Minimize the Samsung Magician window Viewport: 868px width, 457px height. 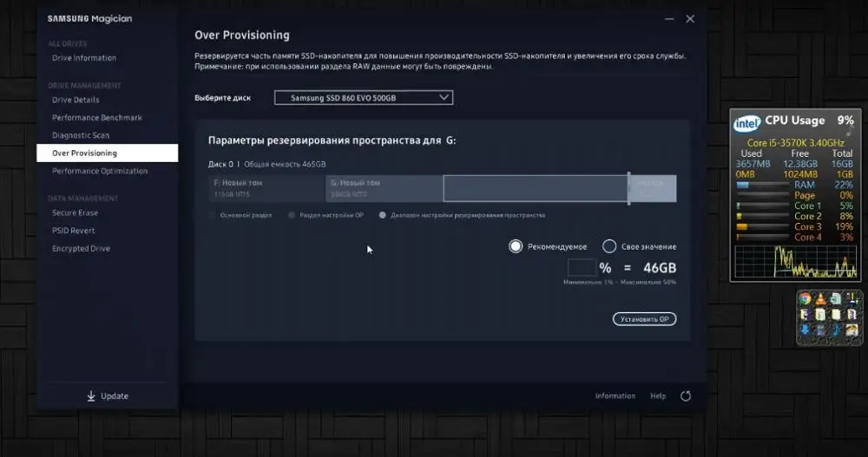click(x=669, y=19)
